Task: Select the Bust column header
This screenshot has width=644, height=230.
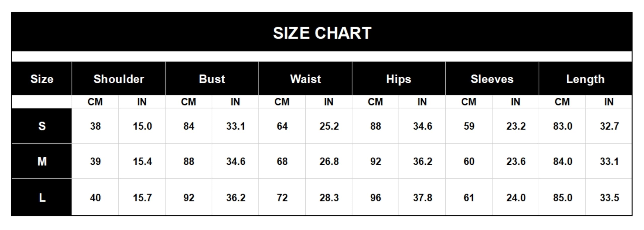Action: coord(212,79)
